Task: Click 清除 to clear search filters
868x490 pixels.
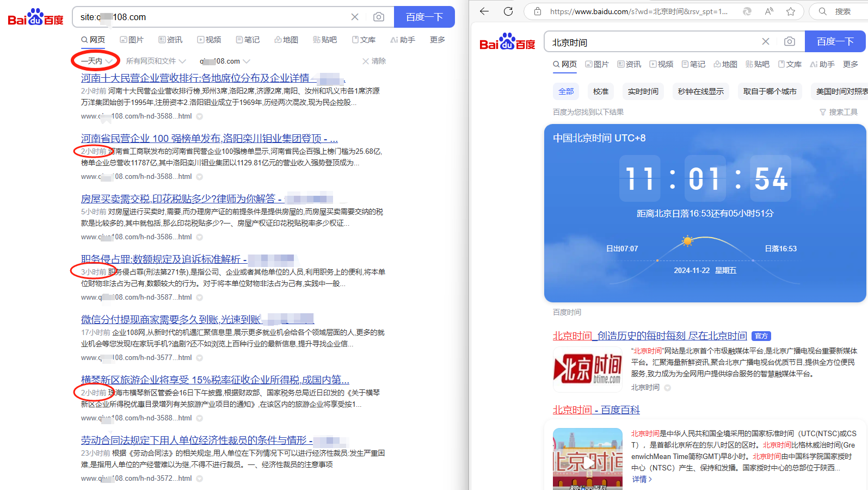Action: (374, 61)
